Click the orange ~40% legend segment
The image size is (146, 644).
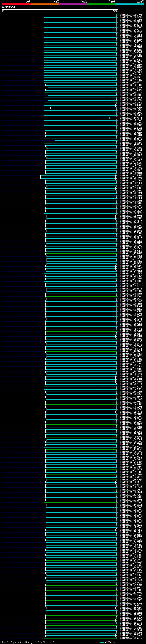click(45, 4)
